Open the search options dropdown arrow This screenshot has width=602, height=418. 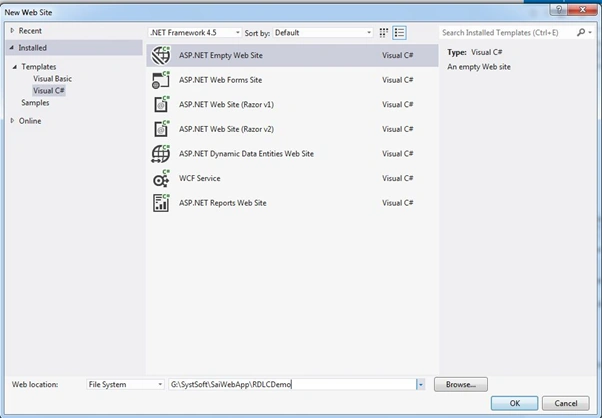coord(590,33)
